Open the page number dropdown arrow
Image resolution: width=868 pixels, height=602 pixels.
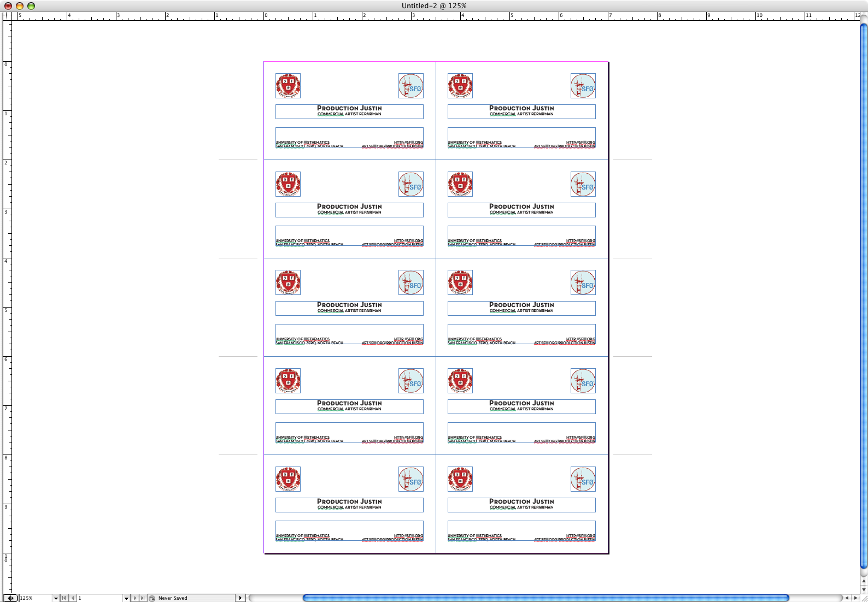126,598
